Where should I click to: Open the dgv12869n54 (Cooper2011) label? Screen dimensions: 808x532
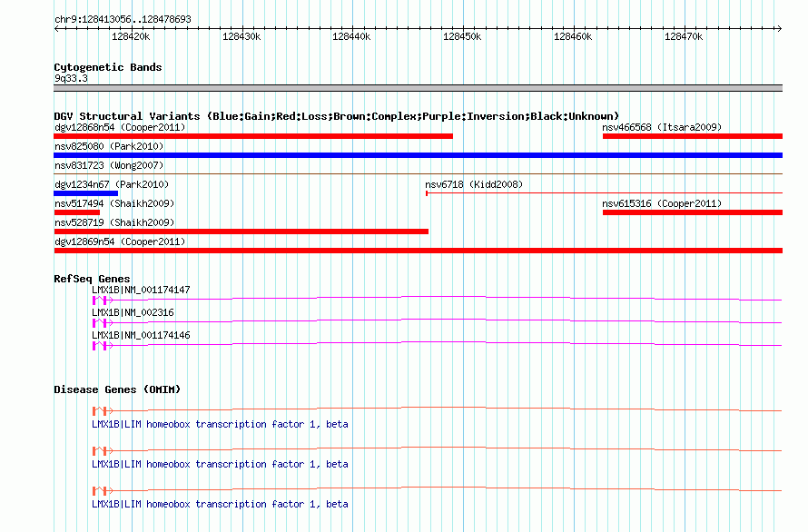120,241
